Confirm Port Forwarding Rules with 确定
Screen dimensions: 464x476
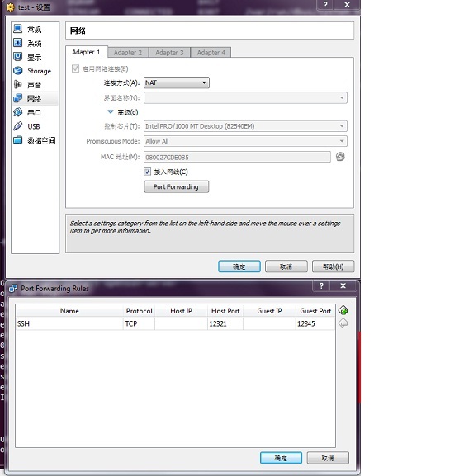point(281,458)
